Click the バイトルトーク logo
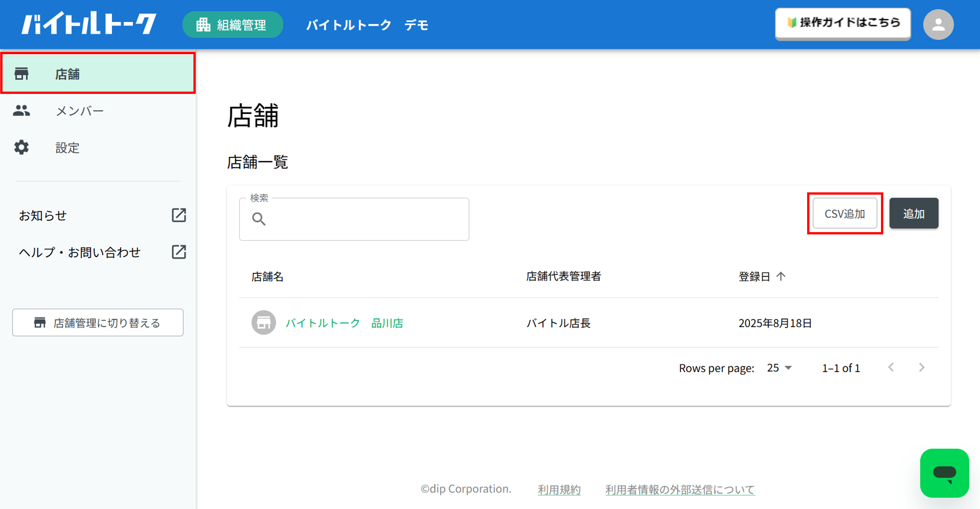980x509 pixels. coord(89,24)
